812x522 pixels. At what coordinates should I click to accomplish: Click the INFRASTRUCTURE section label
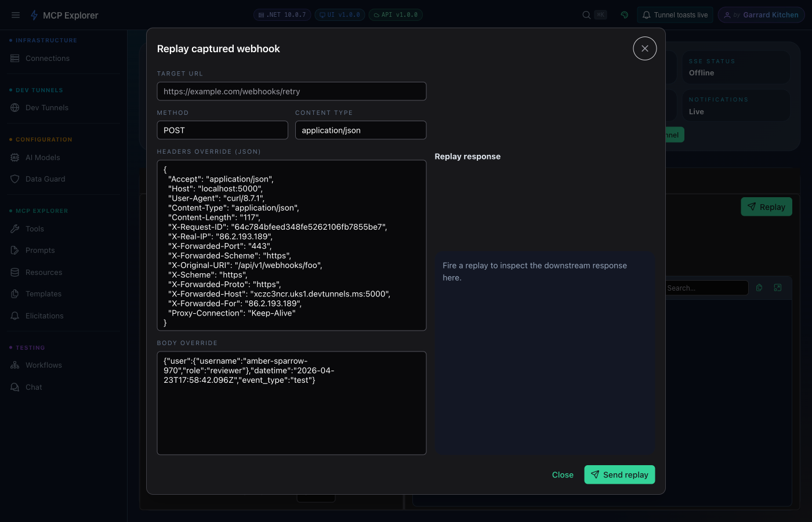coord(46,41)
